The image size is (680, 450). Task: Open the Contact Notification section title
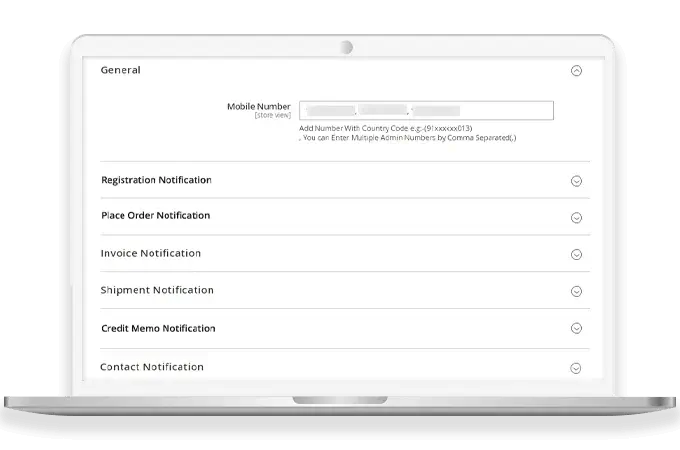click(x=152, y=367)
